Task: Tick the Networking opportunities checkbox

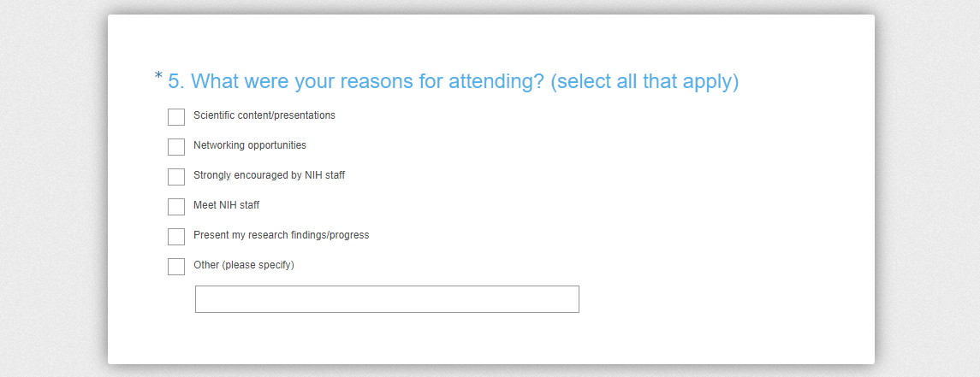Action: [x=176, y=147]
